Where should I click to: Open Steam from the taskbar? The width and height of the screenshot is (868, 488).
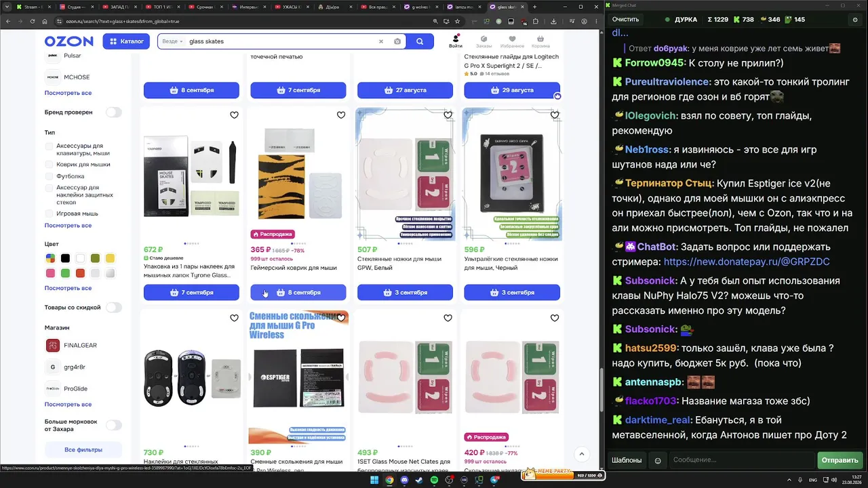coord(420,480)
